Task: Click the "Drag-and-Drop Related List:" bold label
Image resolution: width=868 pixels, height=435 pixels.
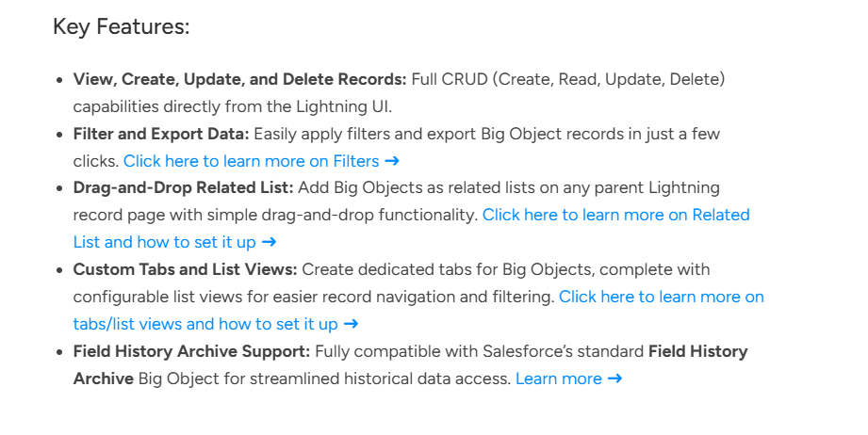Action: 183,187
